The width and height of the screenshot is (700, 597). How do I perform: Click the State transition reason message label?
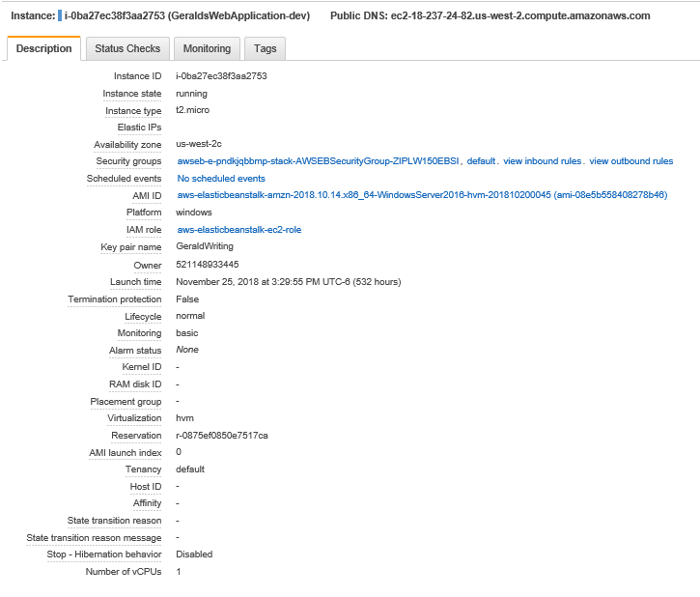pos(94,538)
